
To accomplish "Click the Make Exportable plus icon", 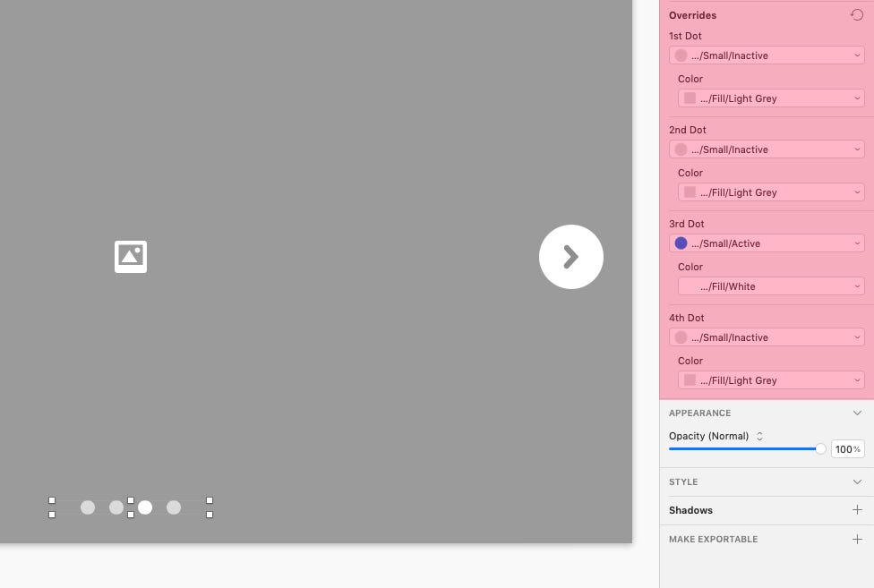I will tap(857, 539).
